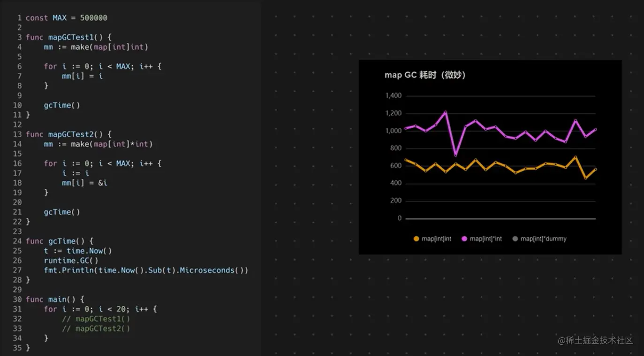Click the y-axis label 0
This screenshot has width=644, height=356.
point(400,218)
